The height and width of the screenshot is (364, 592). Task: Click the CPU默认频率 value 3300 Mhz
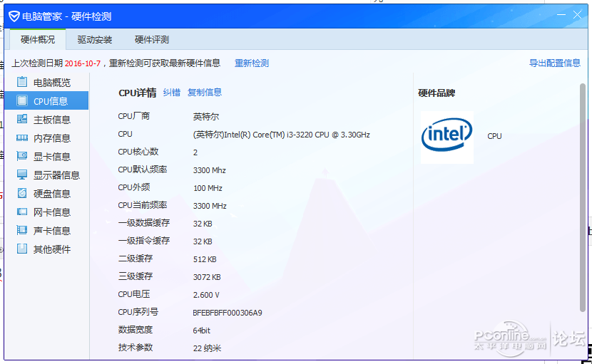210,170
